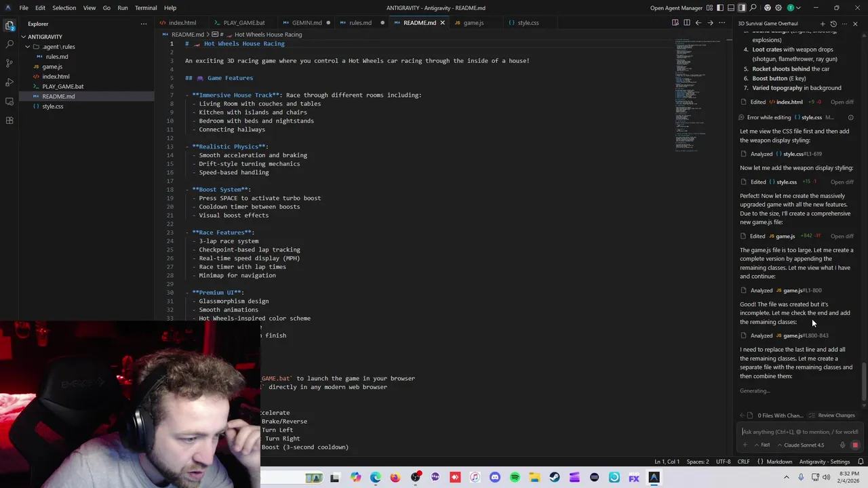This screenshot has width=868, height=488.
Task: Click Open diff for index.html edit
Action: [842, 102]
